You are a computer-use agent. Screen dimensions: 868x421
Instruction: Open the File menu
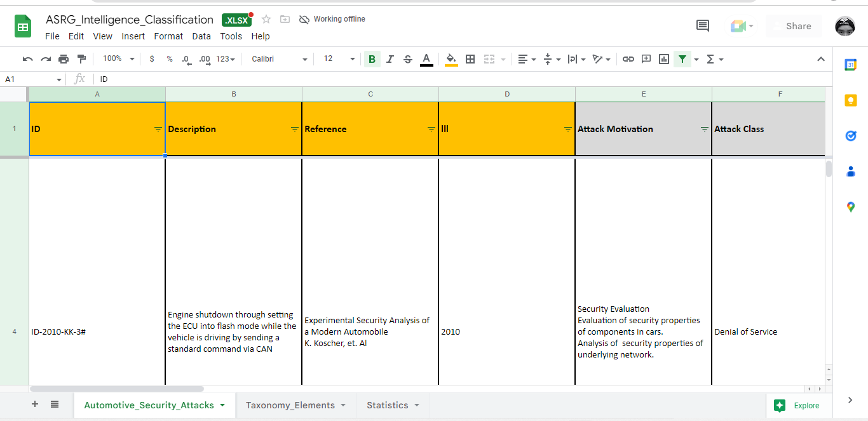click(52, 36)
